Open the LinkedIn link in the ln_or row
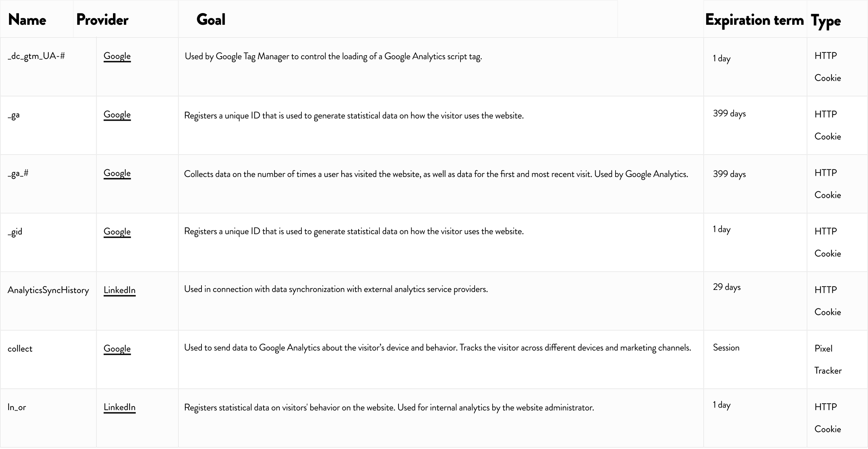The image size is (868, 449). [120, 407]
